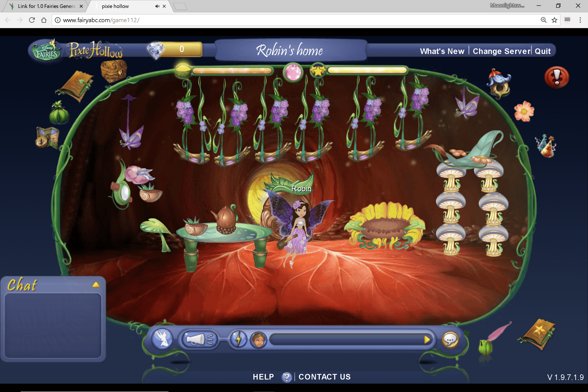Image resolution: width=588 pixels, height=392 pixels.
Task: Click the map and compass icon
Action: [47, 138]
